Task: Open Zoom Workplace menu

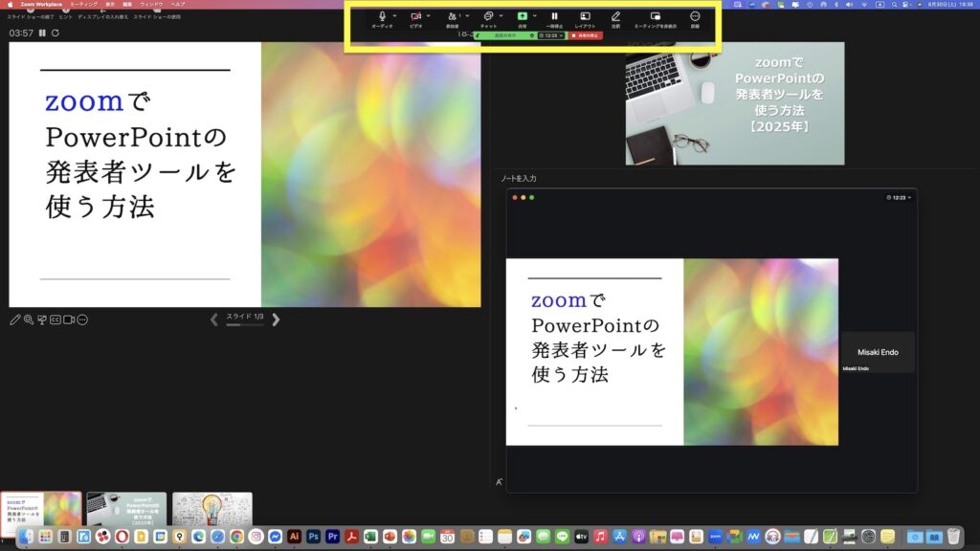Action: [x=41, y=5]
